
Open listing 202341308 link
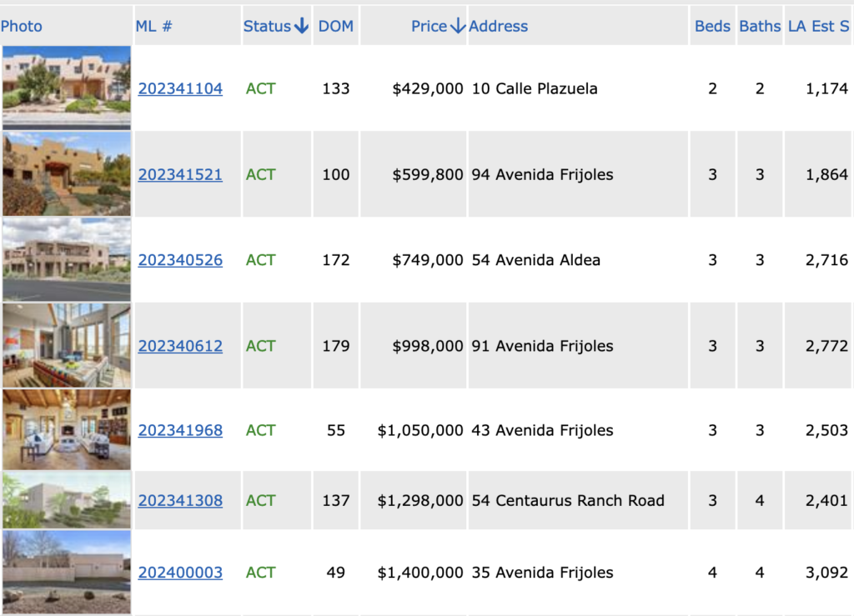tap(180, 501)
